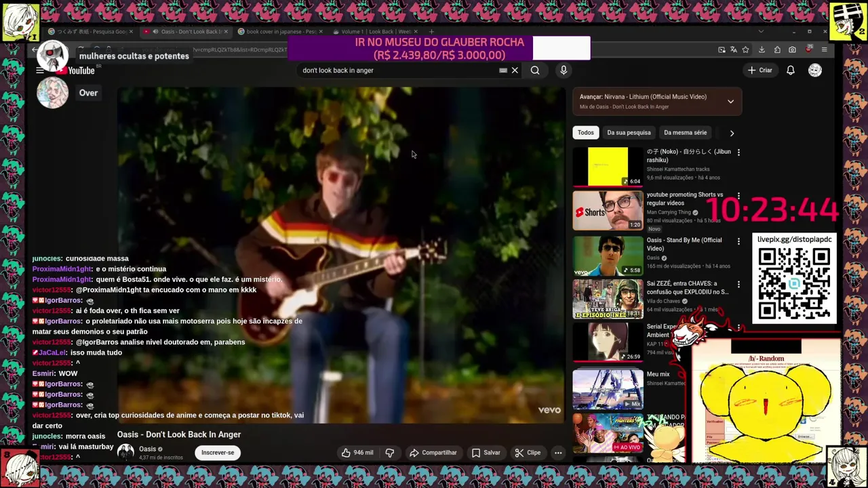Open the Criar create button
This screenshot has width=868, height=488.
[760, 70]
